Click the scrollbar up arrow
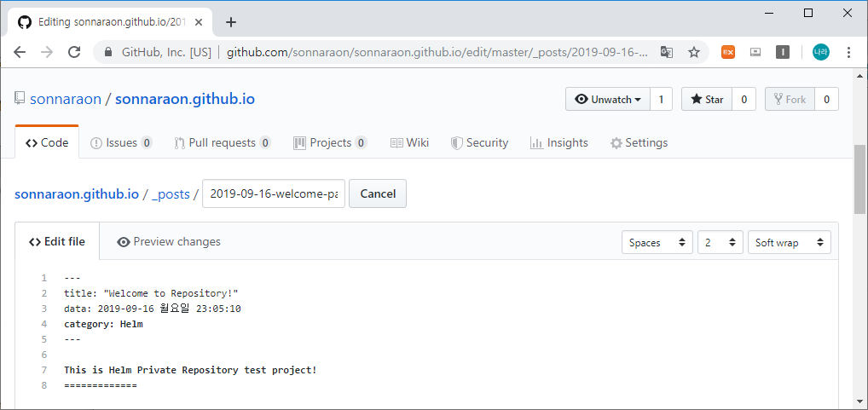 point(859,76)
